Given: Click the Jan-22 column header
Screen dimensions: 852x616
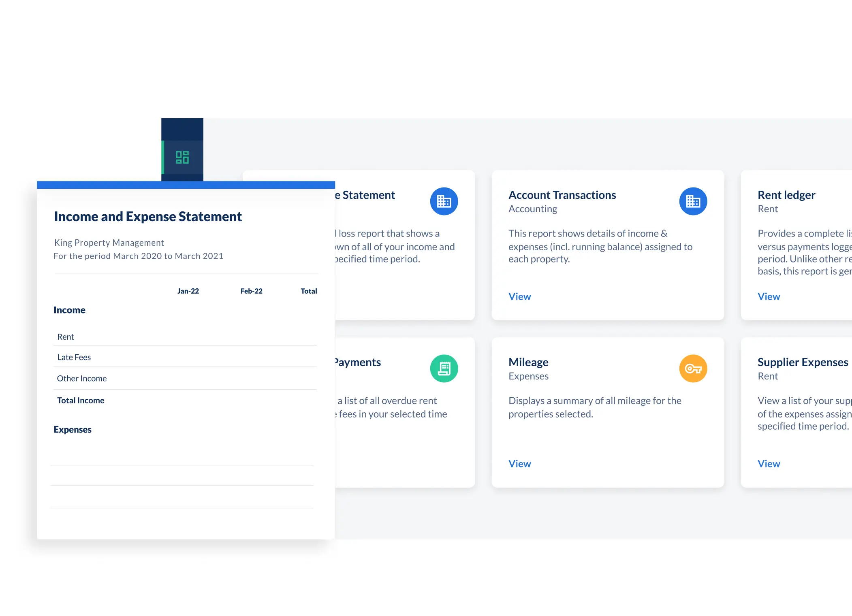Looking at the screenshot, I should click(188, 291).
